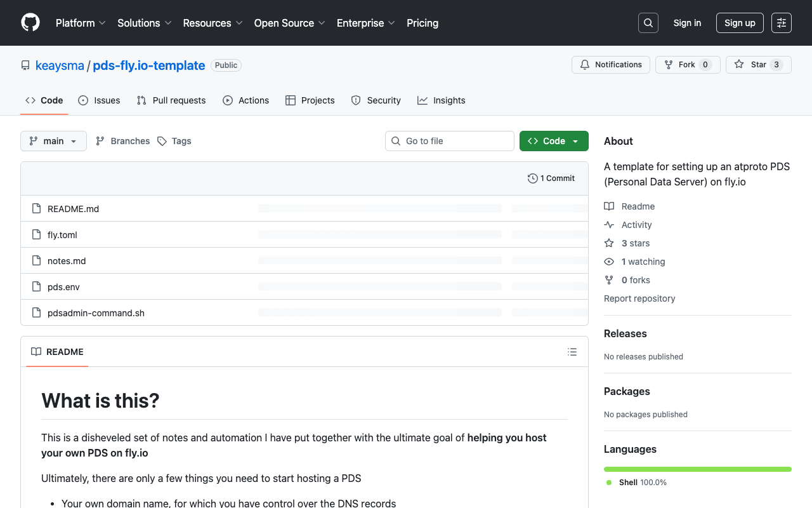Click the Activity pulse icon in About section
The image size is (812, 508).
tap(609, 224)
